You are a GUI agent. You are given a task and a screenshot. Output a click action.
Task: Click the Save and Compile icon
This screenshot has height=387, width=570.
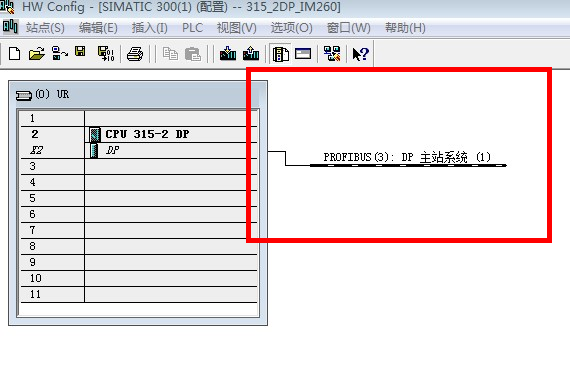[106, 54]
